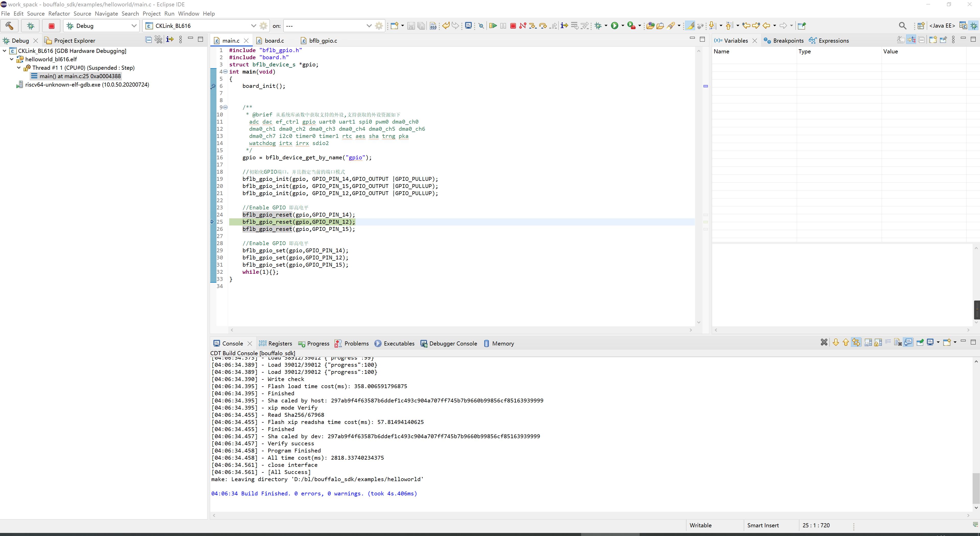Click the Last Edit Location arrow icon
This screenshot has height=536, width=980.
746,26
